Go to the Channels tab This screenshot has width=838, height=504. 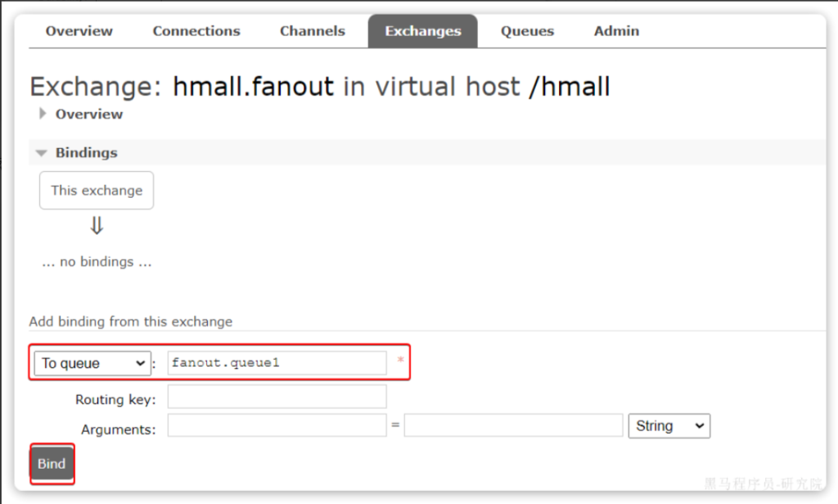point(312,31)
